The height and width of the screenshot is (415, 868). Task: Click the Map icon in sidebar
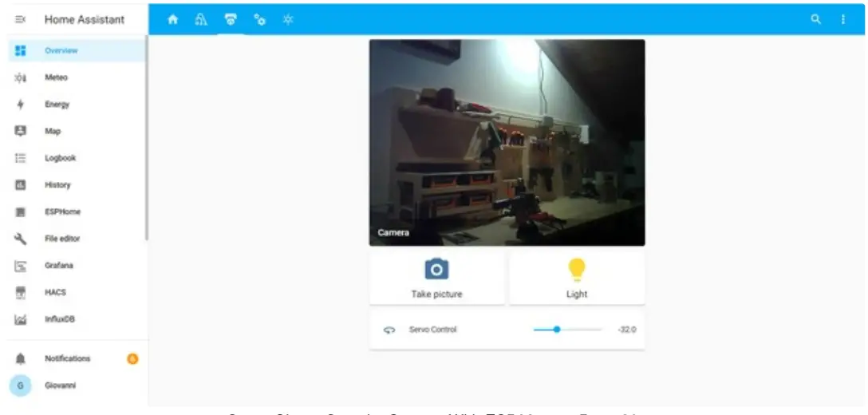point(21,132)
